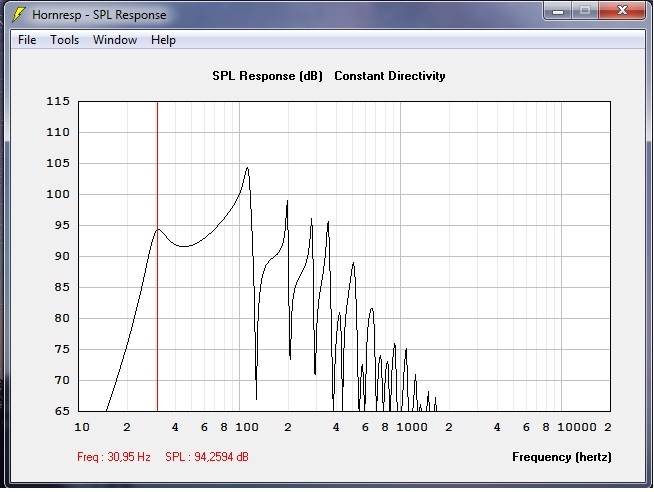Image resolution: width=654 pixels, height=492 pixels.
Task: Maximize the Hornresp window
Action: 585,10
